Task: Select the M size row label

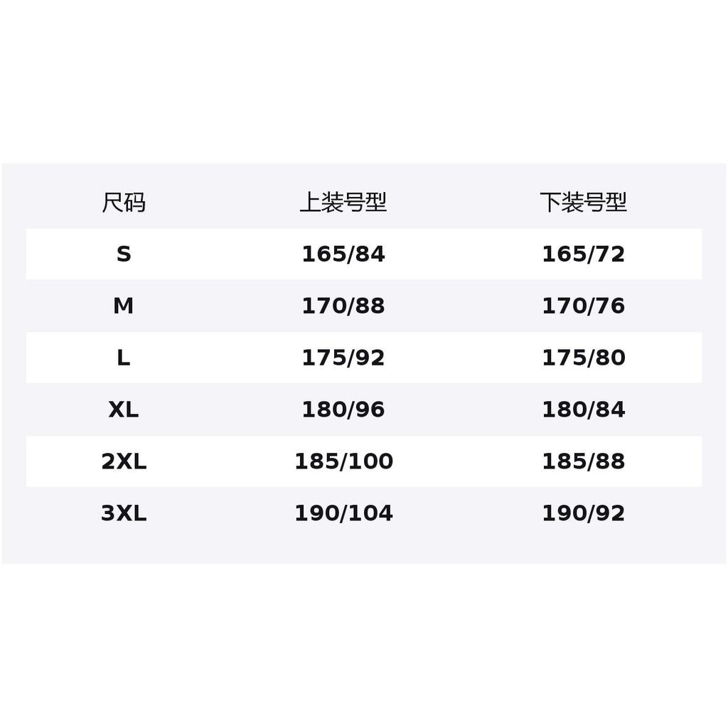Action: (124, 306)
